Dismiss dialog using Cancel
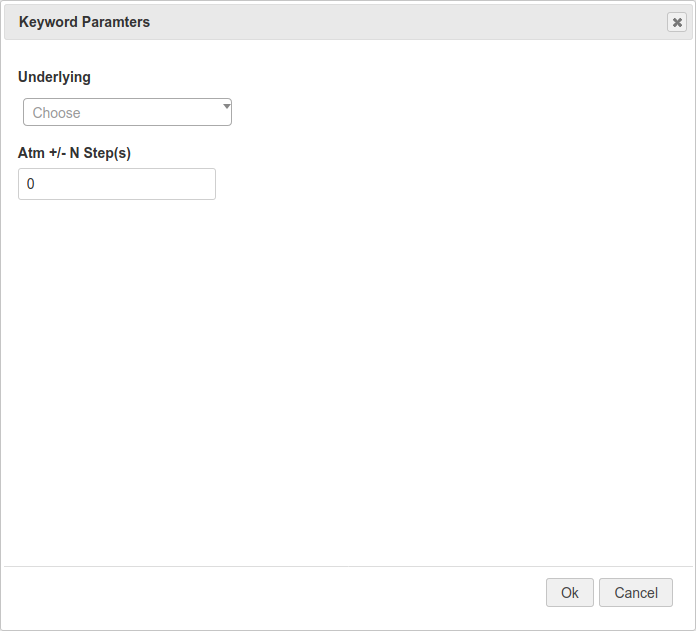The width and height of the screenshot is (696, 631). click(635, 593)
